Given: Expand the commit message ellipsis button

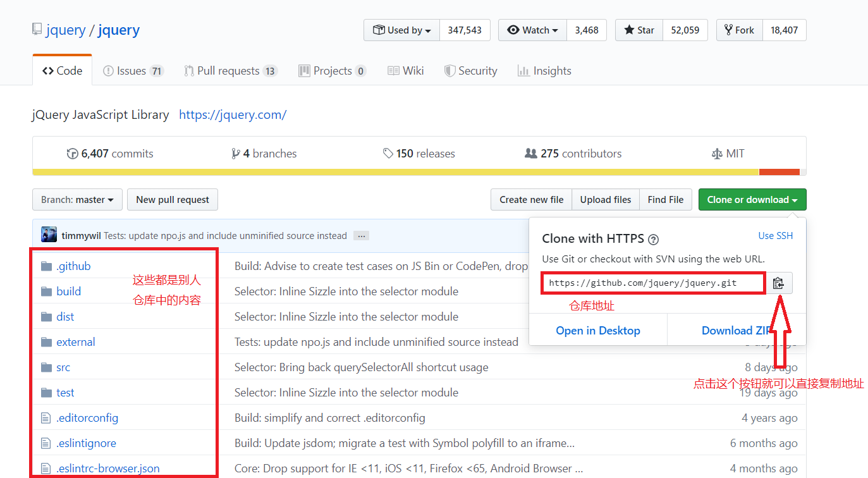Looking at the screenshot, I should pyautogui.click(x=361, y=236).
